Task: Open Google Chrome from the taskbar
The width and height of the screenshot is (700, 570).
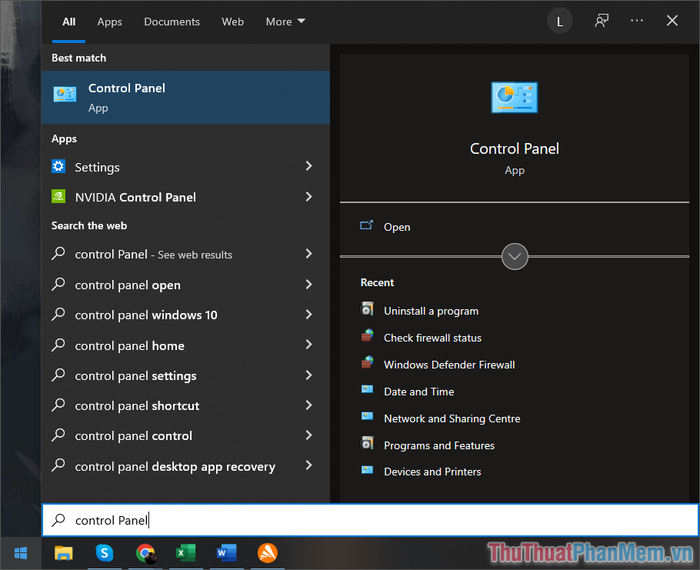Action: 146,553
